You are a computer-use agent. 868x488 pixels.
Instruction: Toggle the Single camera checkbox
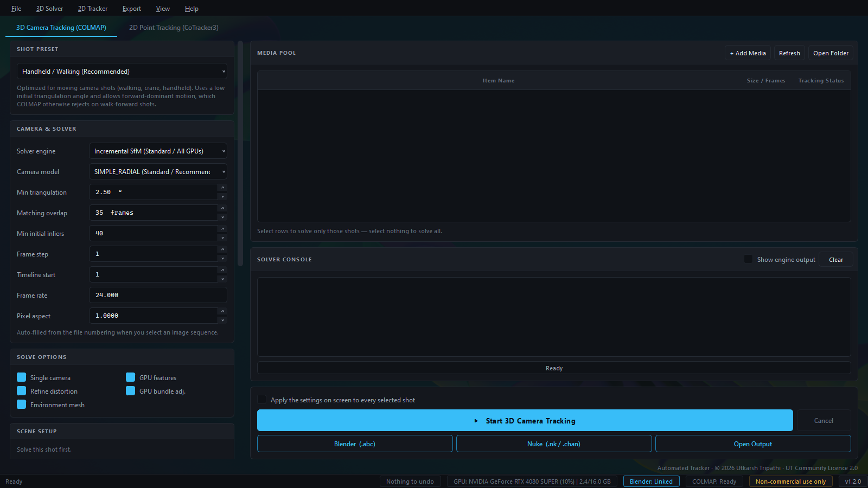[x=22, y=377]
